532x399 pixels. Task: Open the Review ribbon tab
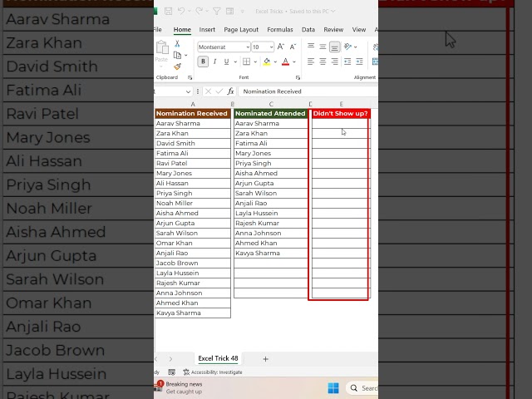333,30
